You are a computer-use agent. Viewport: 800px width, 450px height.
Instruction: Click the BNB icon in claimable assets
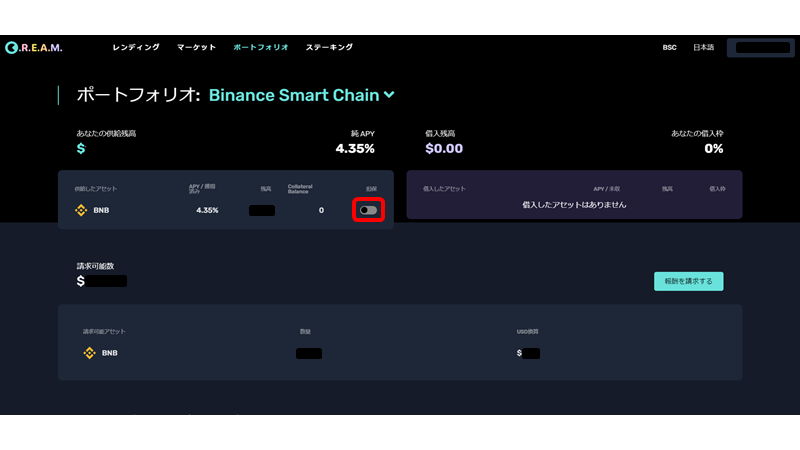[x=89, y=353]
